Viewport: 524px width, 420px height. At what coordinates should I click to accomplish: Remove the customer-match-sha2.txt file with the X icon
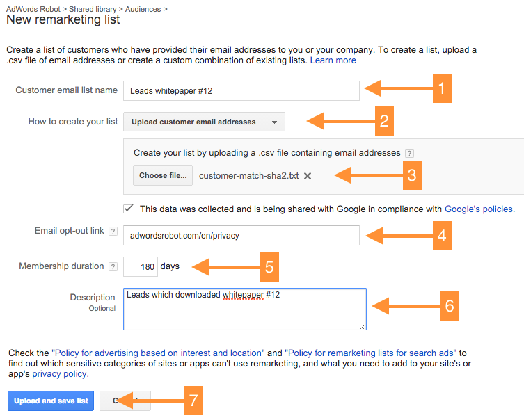coord(308,176)
